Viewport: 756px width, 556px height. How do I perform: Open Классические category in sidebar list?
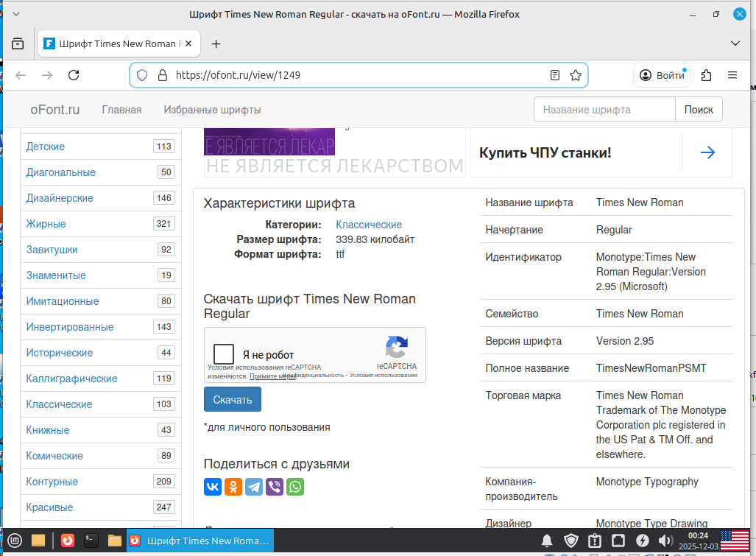[59, 404]
